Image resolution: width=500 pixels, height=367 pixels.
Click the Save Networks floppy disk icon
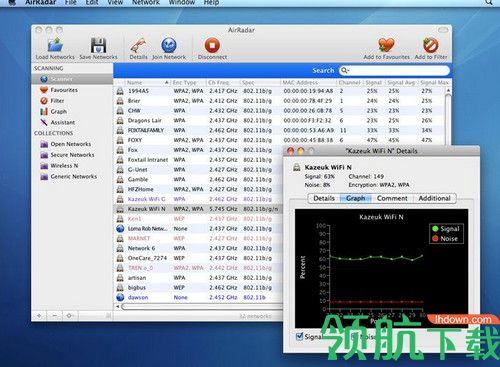coord(98,45)
